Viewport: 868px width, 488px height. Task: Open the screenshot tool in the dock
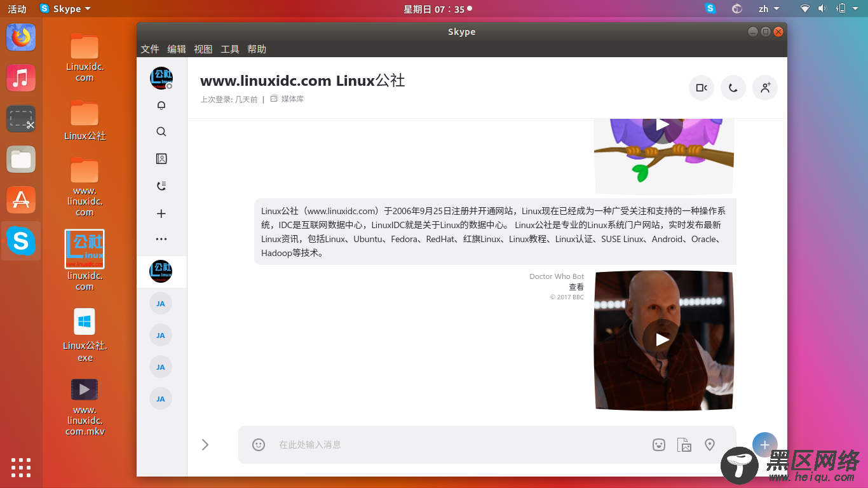point(21,119)
